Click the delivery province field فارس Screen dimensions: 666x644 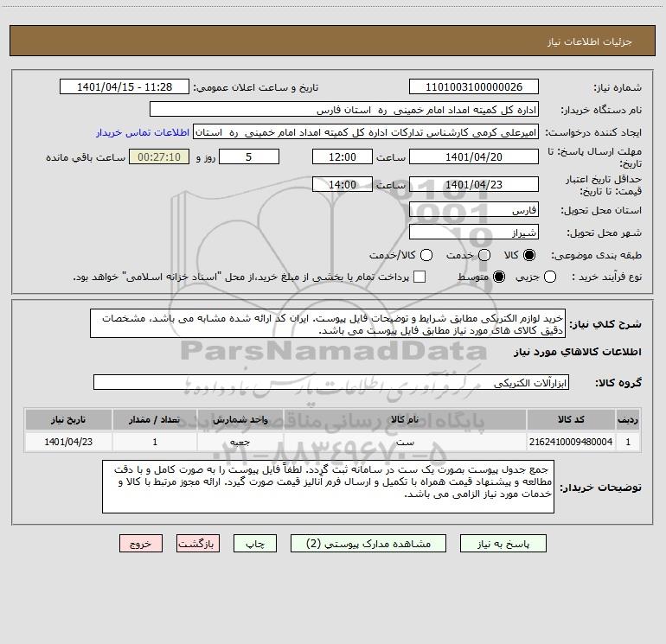[x=474, y=210]
